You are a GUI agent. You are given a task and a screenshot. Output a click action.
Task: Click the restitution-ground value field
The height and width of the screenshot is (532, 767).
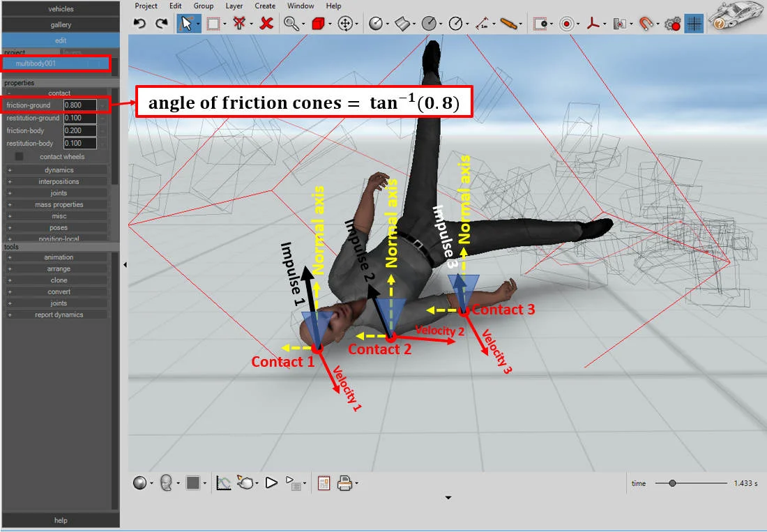pos(79,118)
